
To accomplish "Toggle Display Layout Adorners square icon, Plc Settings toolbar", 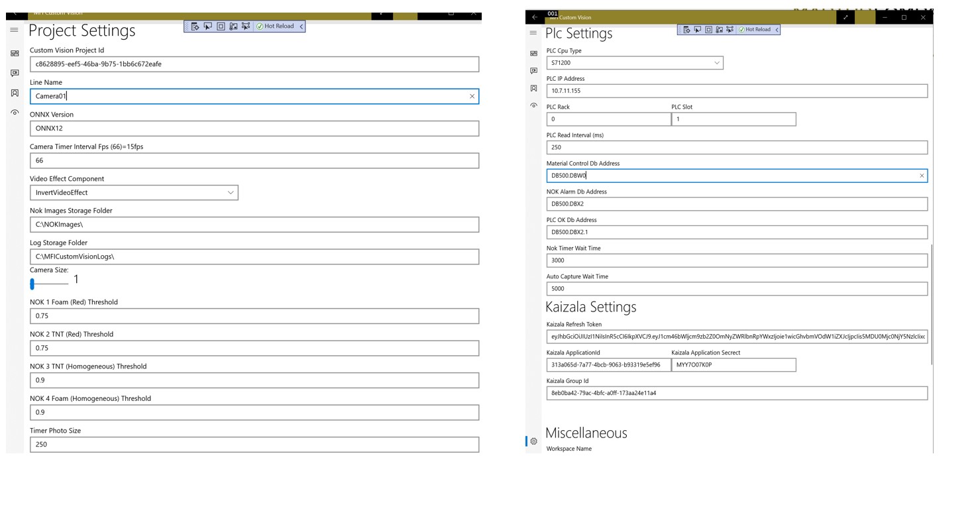I will 708,30.
